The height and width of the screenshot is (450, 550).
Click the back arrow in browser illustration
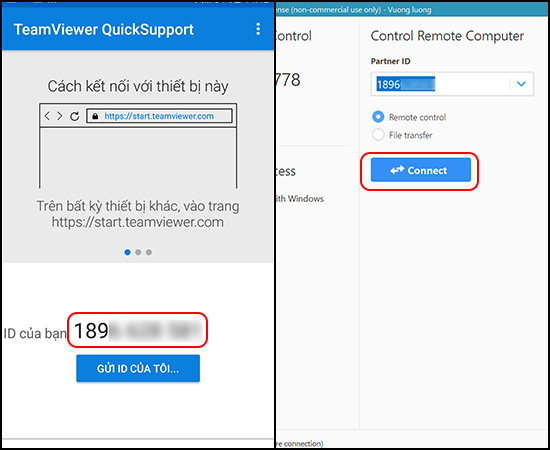tap(48, 116)
